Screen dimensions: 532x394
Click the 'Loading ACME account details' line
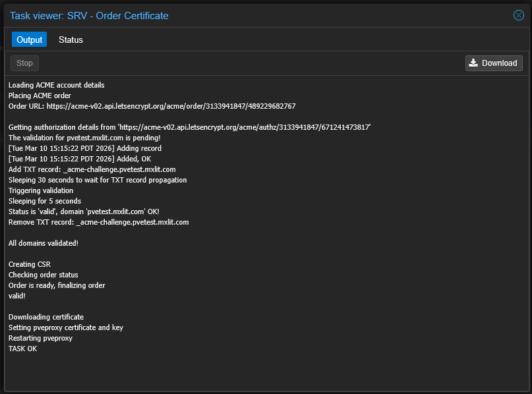56,85
